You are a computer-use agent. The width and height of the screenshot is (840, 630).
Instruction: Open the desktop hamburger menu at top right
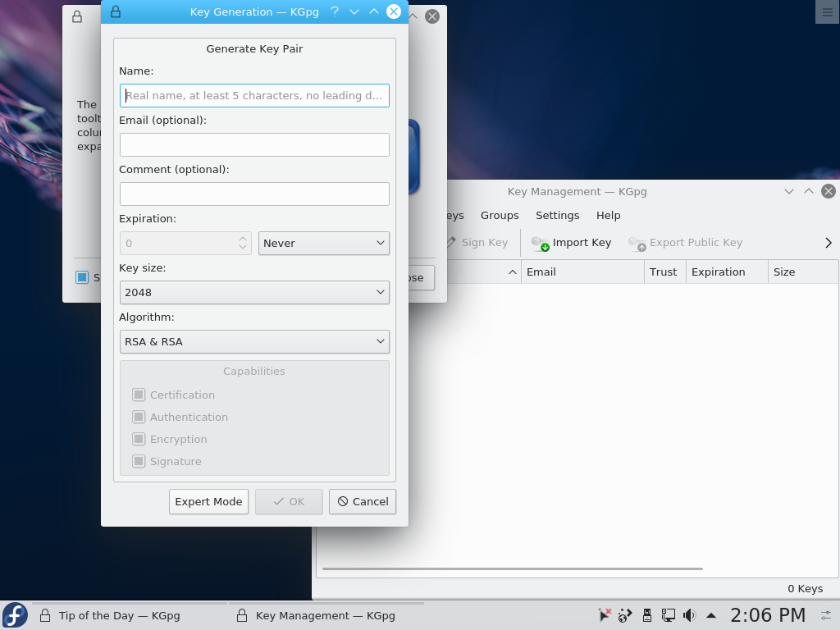(x=827, y=11)
